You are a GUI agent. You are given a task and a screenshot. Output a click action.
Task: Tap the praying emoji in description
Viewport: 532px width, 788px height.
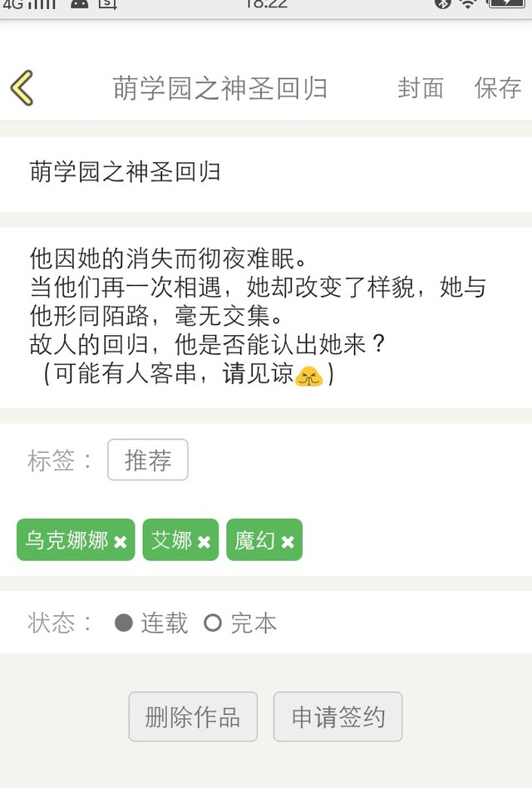pyautogui.click(x=309, y=376)
